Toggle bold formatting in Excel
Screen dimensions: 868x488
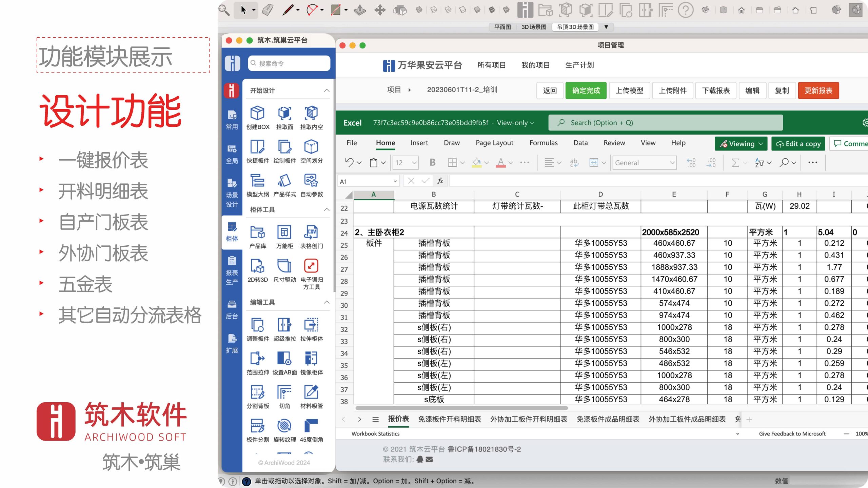pyautogui.click(x=432, y=163)
